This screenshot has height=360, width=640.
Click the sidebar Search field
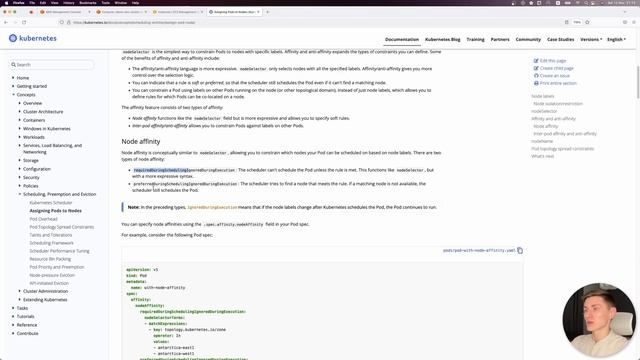(52, 64)
